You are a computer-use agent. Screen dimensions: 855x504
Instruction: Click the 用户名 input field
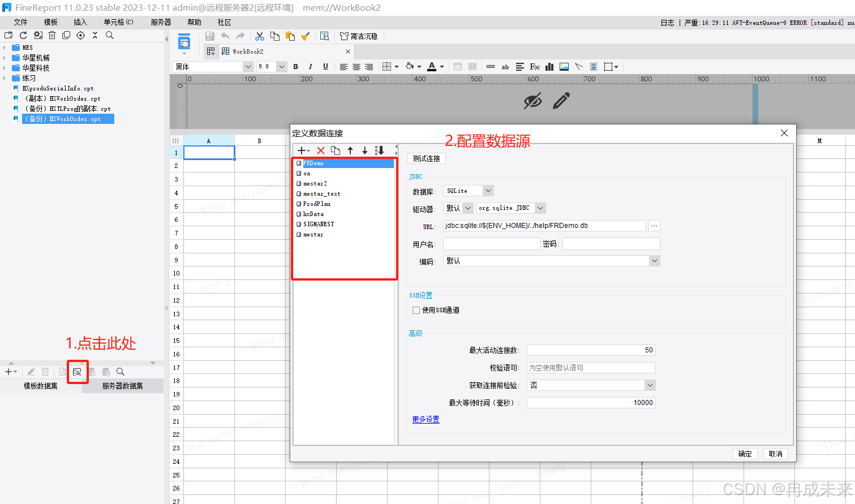492,244
